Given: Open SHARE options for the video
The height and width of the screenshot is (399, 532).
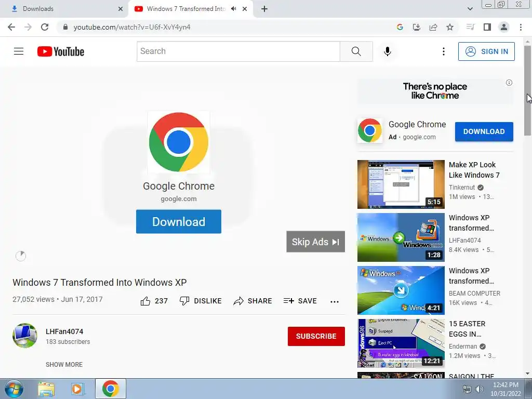Looking at the screenshot, I should (x=253, y=301).
